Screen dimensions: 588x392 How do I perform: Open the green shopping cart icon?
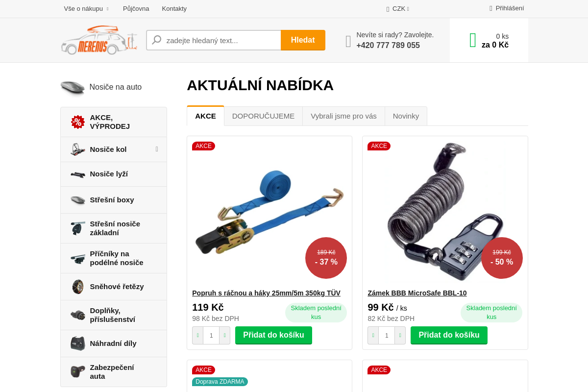[473, 40]
